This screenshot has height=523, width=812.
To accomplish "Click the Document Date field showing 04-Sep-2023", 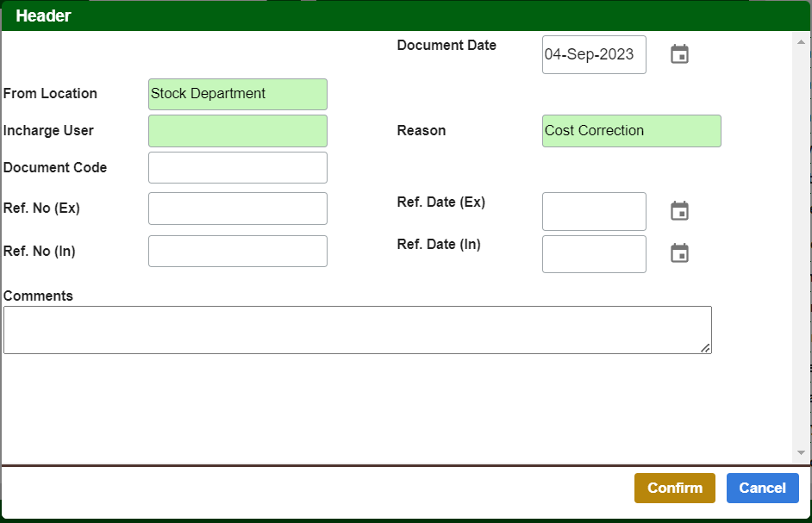I will pyautogui.click(x=593, y=54).
